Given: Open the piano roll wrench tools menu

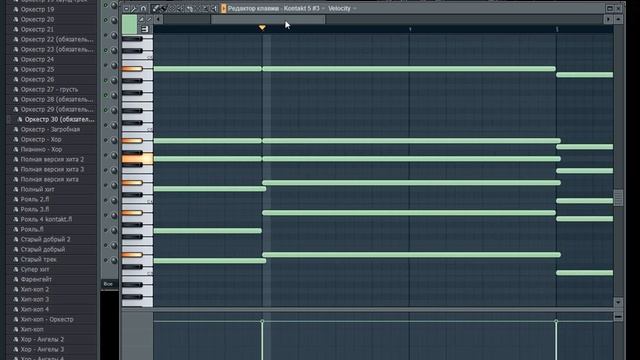Looking at the screenshot, I should (x=134, y=9).
